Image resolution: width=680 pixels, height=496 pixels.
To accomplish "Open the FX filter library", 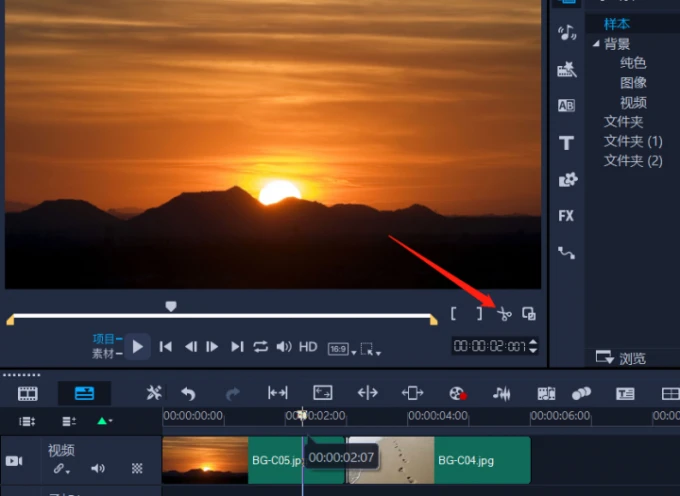I will point(566,216).
